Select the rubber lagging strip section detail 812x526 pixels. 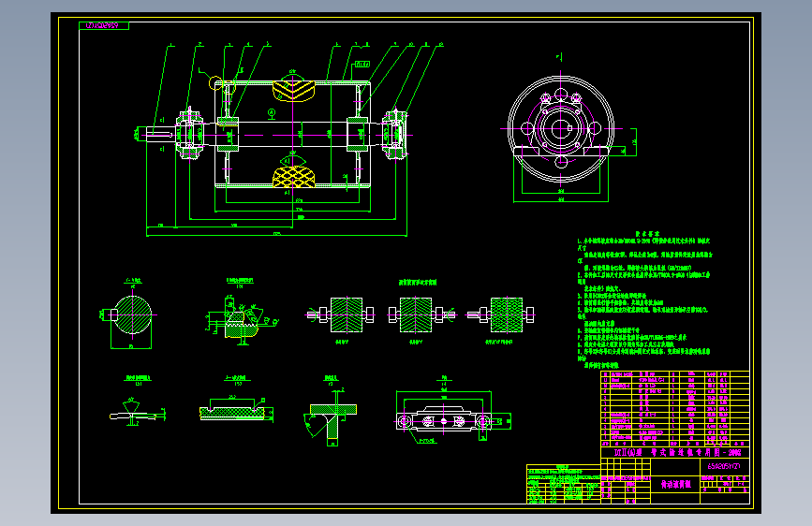tap(236, 410)
